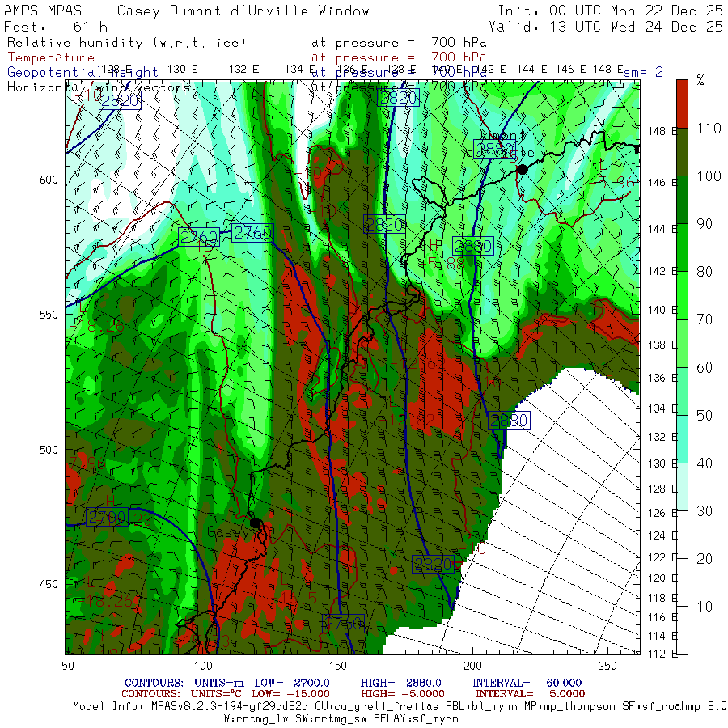Click the 'Horizontal wind vectors' legend label
Image resolution: width=728 pixels, height=728 pixels.
click(x=99, y=87)
